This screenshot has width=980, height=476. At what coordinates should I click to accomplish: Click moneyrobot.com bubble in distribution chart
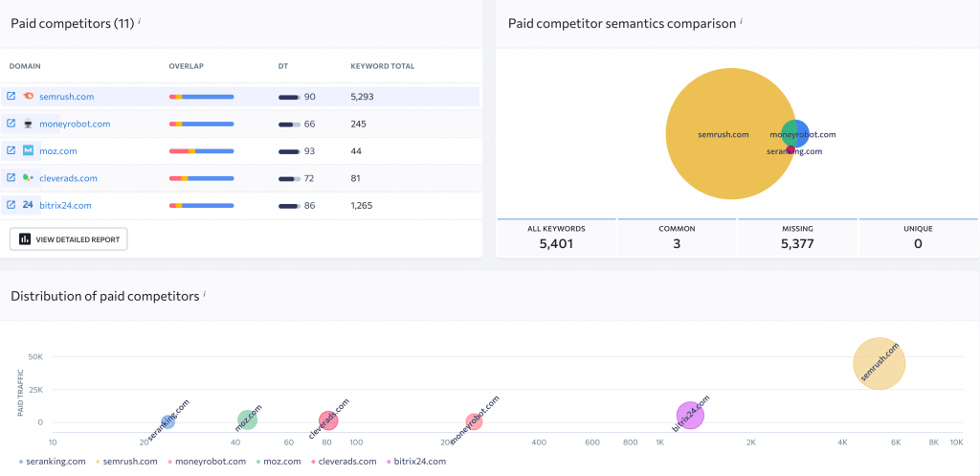[x=474, y=422]
